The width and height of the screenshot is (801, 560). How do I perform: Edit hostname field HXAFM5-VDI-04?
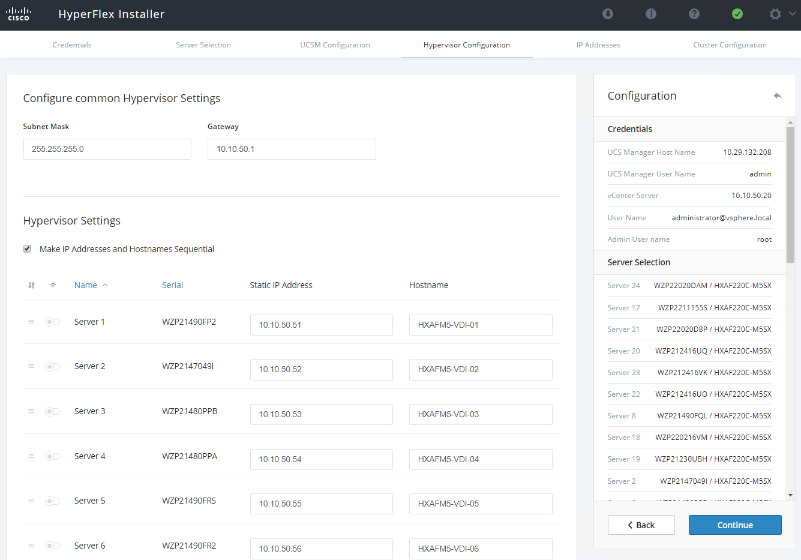coord(481,459)
